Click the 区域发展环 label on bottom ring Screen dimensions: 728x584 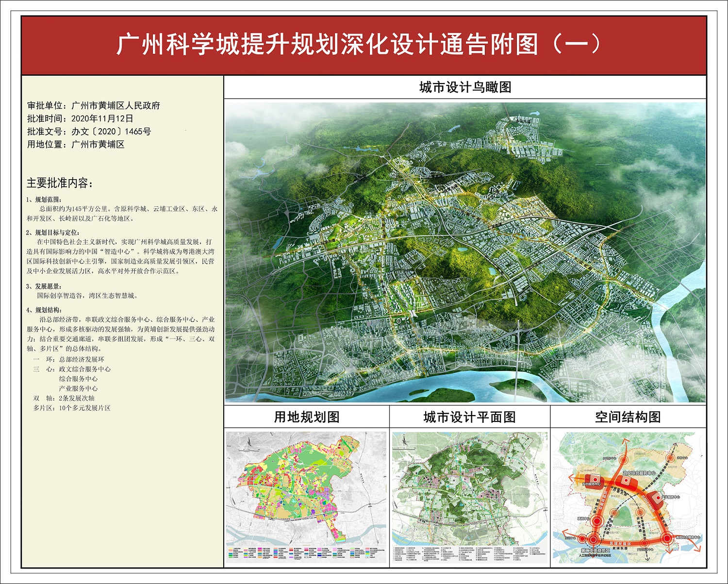coord(620,543)
